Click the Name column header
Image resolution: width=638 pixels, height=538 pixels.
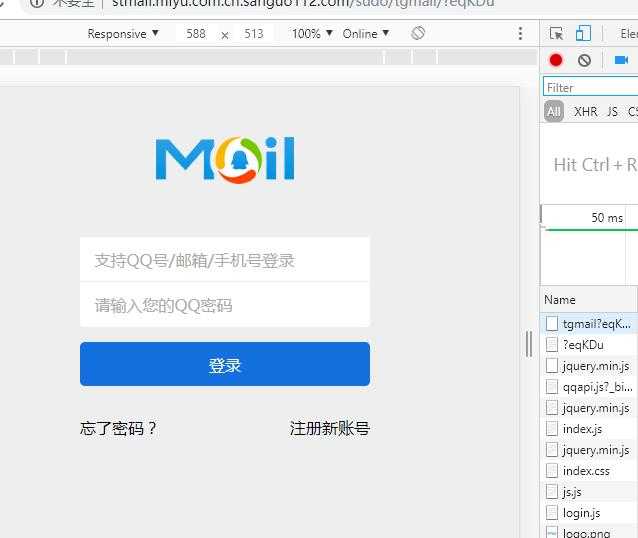coord(589,300)
